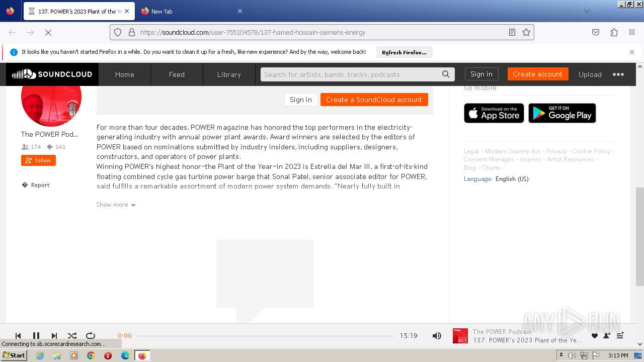The width and height of the screenshot is (644, 362).
Task: Open the Home tab
Action: click(x=125, y=74)
